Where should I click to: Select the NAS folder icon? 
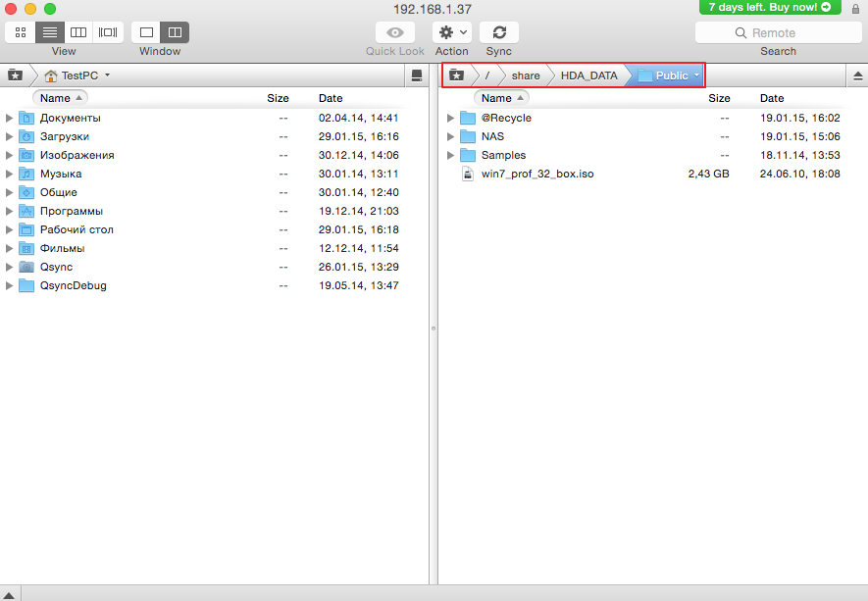click(x=468, y=136)
